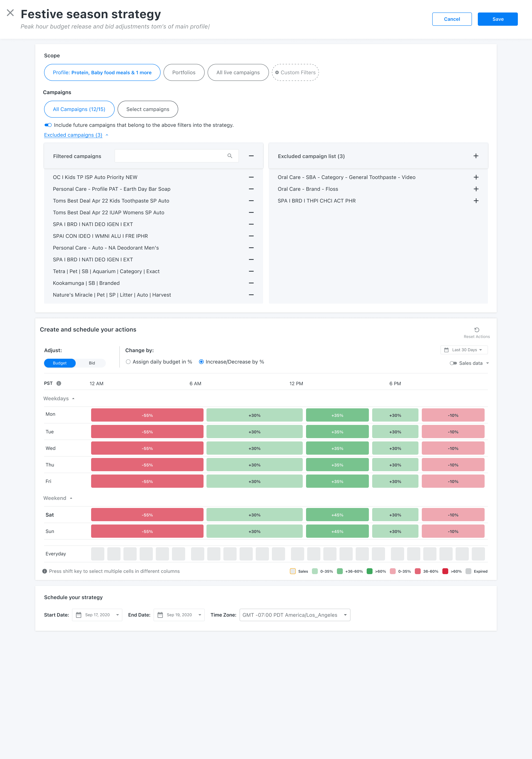532x759 pixels.
Task: Open the Last 30 Days date range dropdown
Action: pos(464,350)
